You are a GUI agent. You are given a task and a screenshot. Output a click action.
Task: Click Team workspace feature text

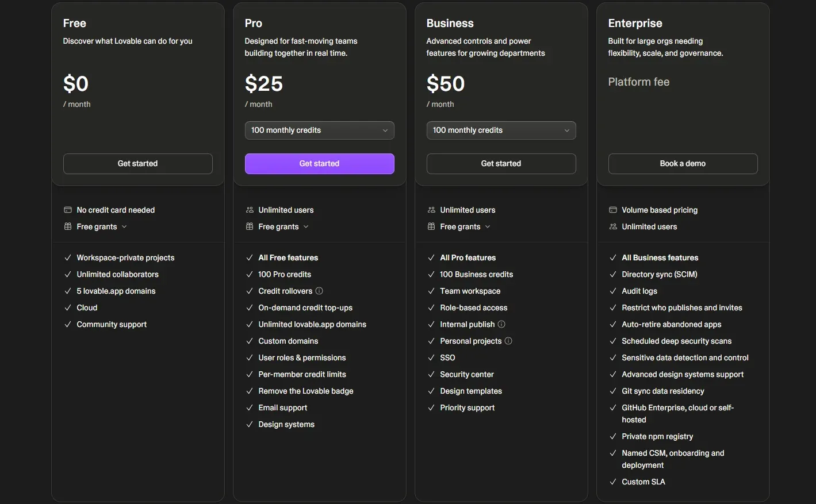pyautogui.click(x=470, y=291)
